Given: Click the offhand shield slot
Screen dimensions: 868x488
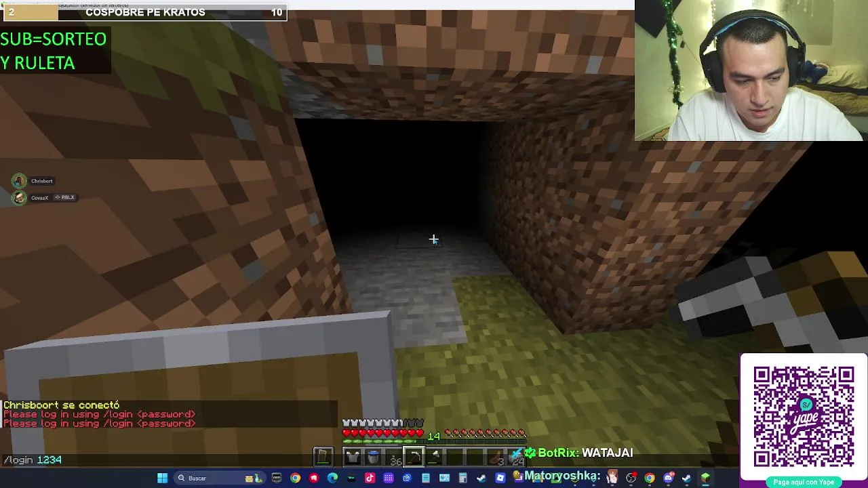Looking at the screenshot, I should point(323,457).
